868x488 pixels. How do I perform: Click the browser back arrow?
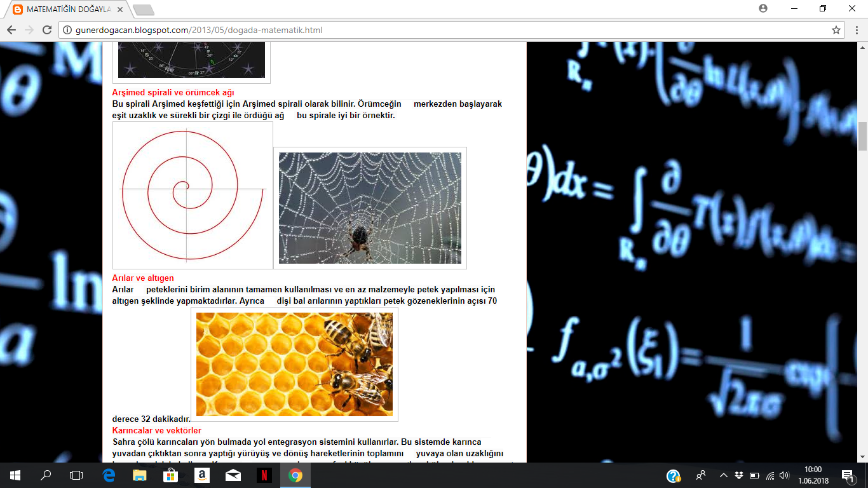click(11, 30)
